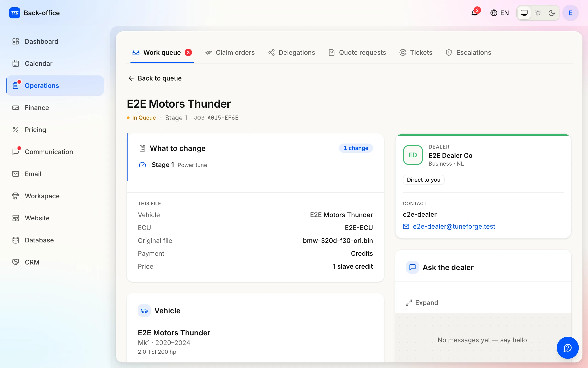Click original file bmw-320d-f30-ori.bin
Image resolution: width=588 pixels, height=368 pixels.
click(338, 241)
